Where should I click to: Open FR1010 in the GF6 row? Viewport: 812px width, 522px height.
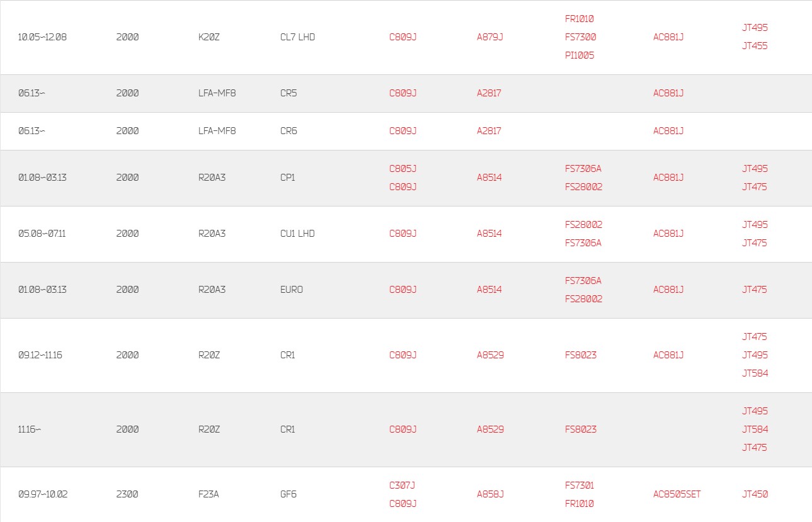[x=580, y=504]
